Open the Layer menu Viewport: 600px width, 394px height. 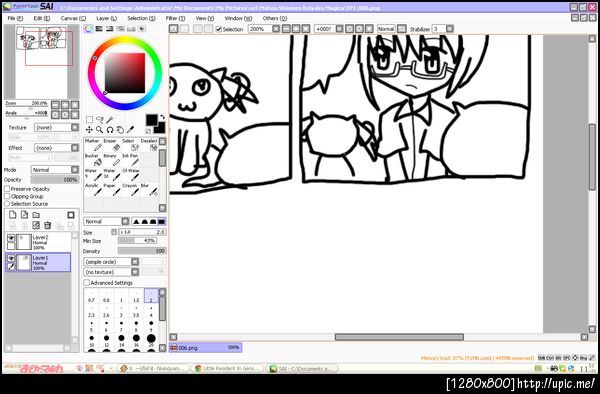(106, 18)
